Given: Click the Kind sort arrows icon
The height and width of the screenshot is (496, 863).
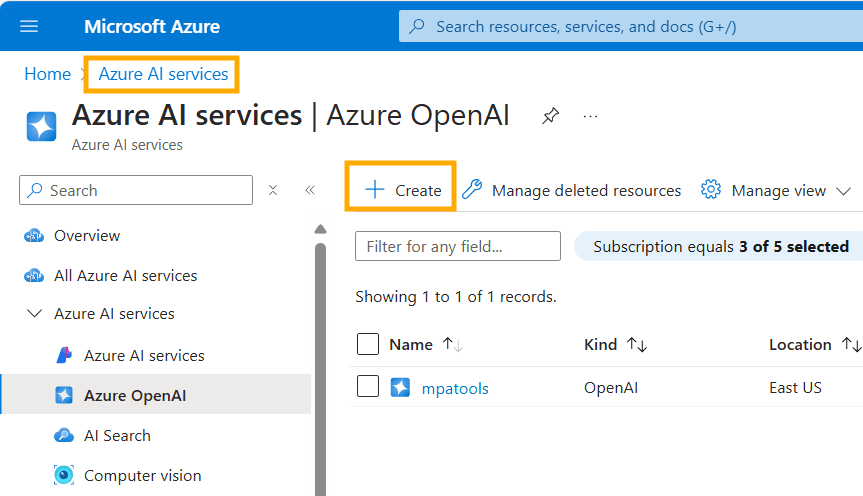Looking at the screenshot, I should pyautogui.click(x=637, y=345).
